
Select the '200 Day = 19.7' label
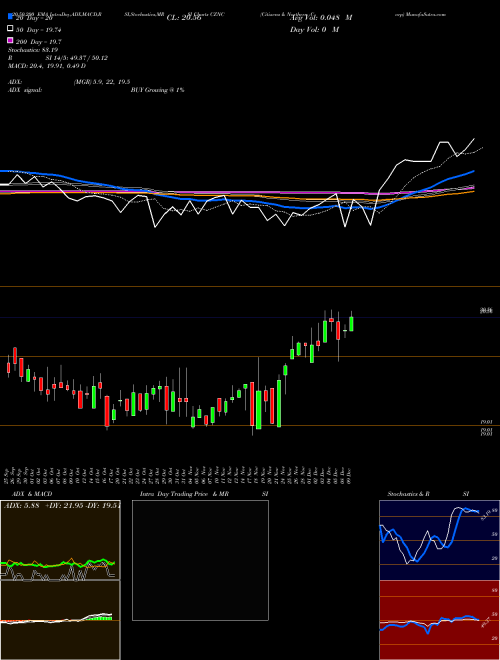39,41
